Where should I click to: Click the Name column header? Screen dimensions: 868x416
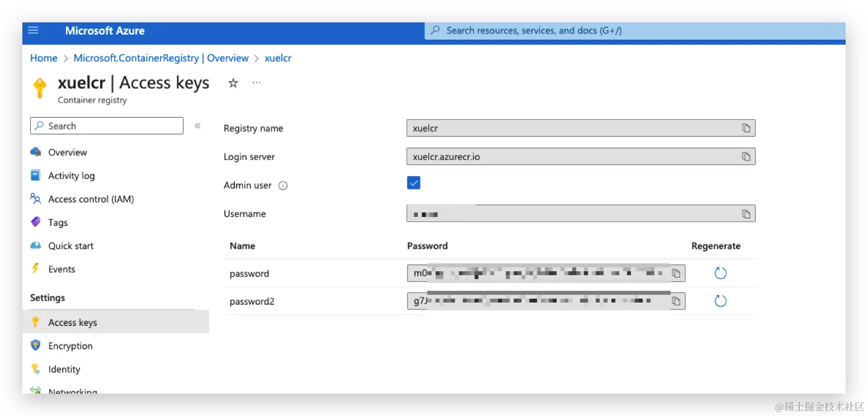[242, 246]
